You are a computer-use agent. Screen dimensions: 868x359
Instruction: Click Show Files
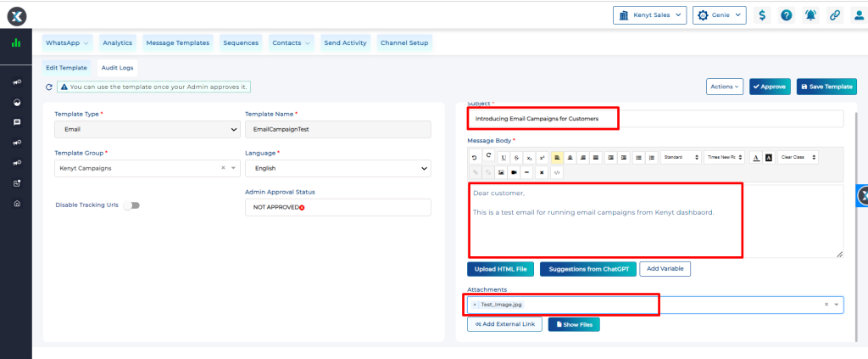coord(574,324)
